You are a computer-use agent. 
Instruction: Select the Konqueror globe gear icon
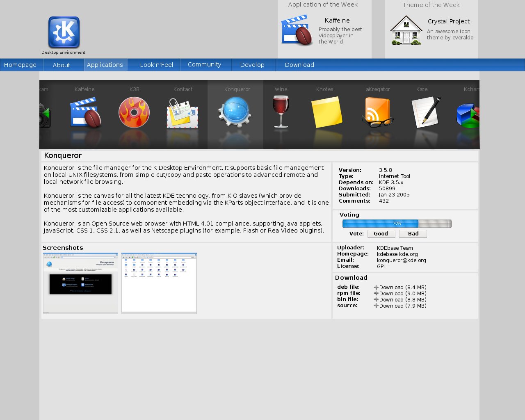coord(235,112)
